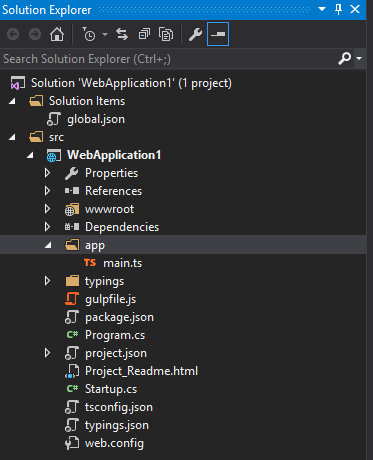The height and width of the screenshot is (460, 373).
Task: Click Sync with Active Document icon
Action: pos(122,34)
